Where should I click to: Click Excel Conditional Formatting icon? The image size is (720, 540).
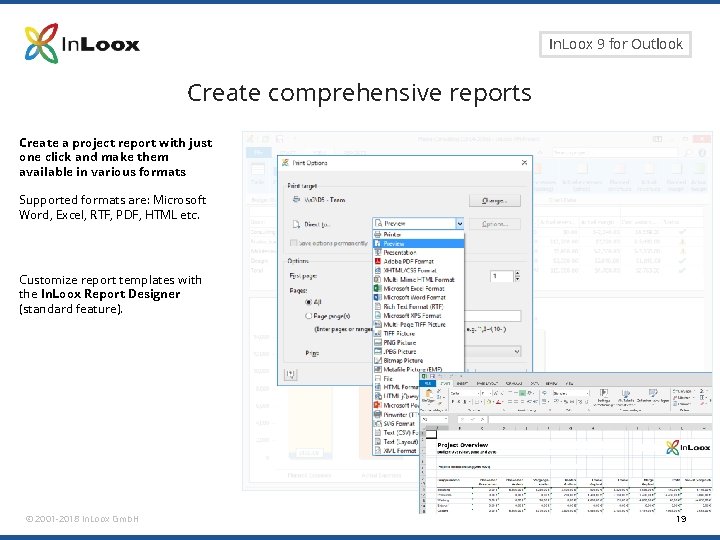(604, 395)
